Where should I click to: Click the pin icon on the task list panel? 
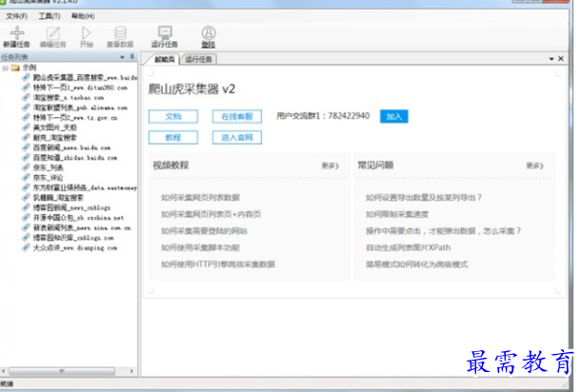(132, 57)
